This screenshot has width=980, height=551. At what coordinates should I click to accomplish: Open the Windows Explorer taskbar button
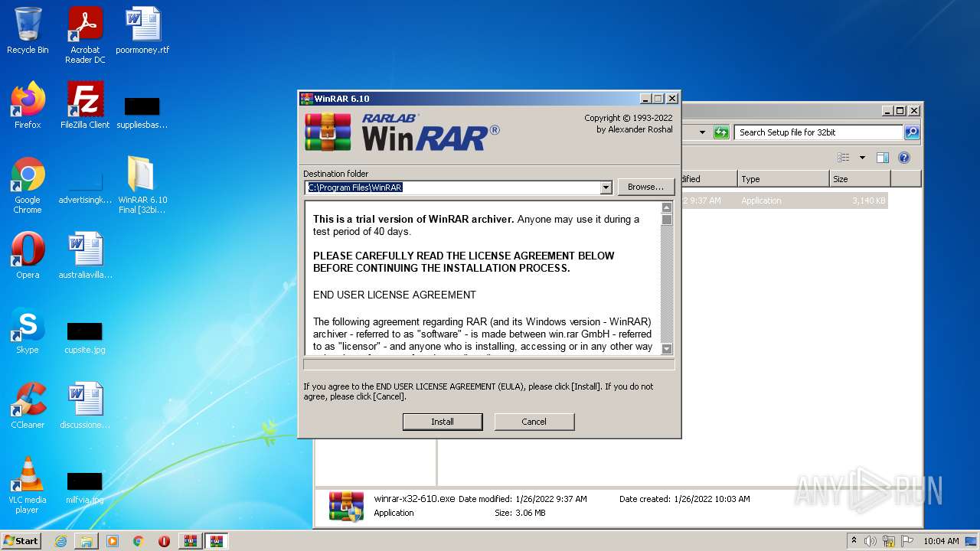pos(87,541)
